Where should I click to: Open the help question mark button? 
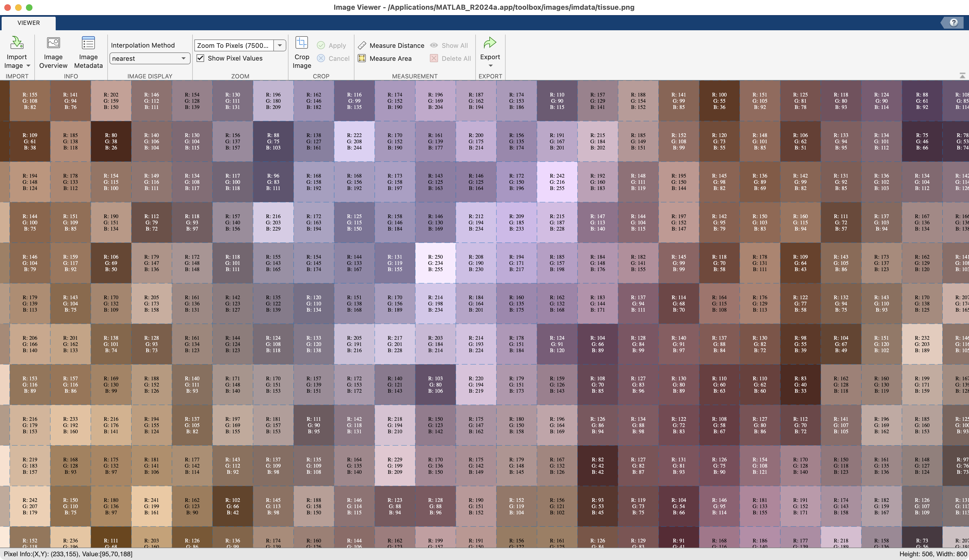tap(954, 23)
